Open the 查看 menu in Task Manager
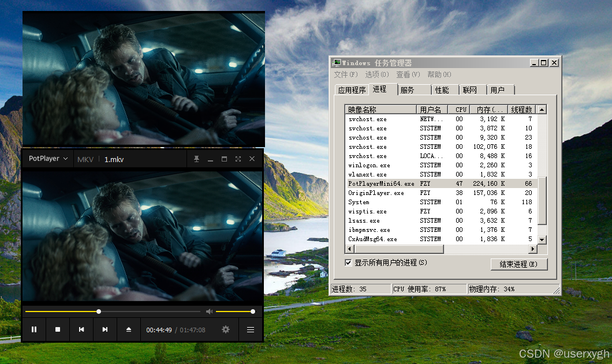The height and width of the screenshot is (364, 612). (408, 74)
